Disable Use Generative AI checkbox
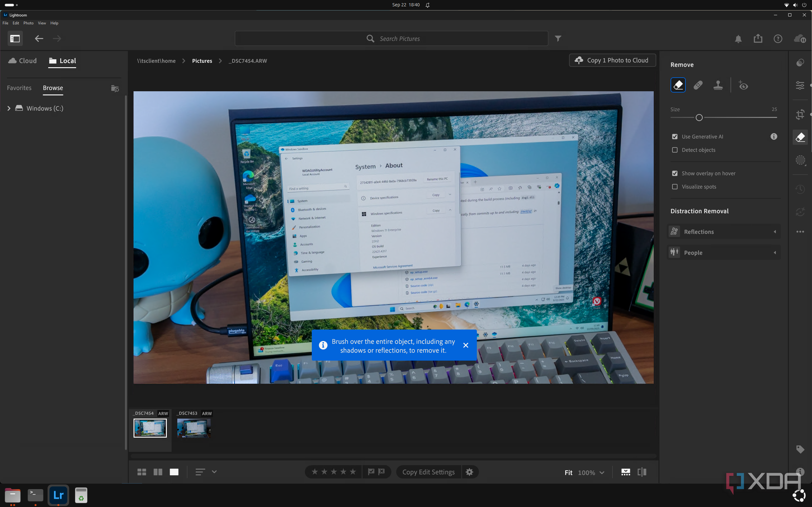The image size is (812, 507). click(x=675, y=137)
